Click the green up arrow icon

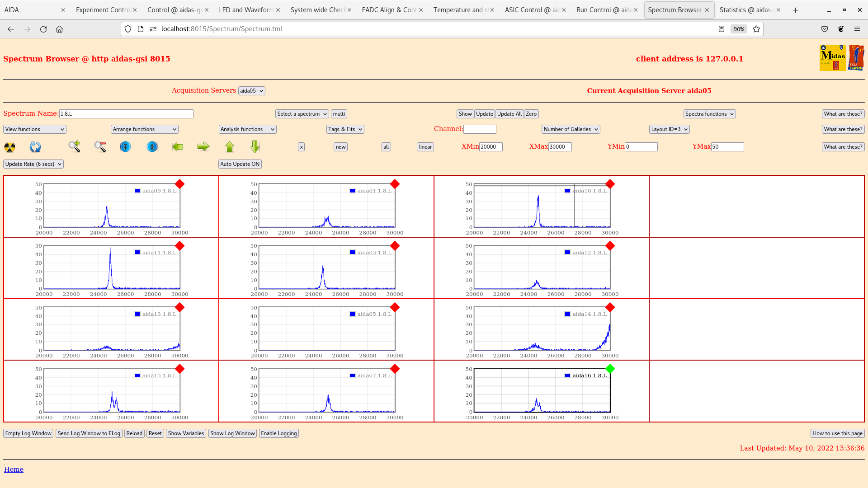click(230, 146)
